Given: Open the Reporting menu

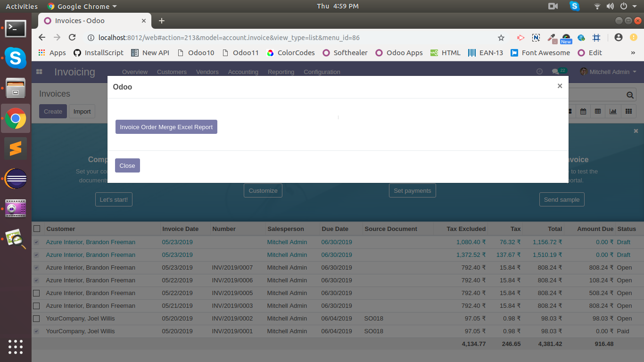Looking at the screenshot, I should [281, 72].
